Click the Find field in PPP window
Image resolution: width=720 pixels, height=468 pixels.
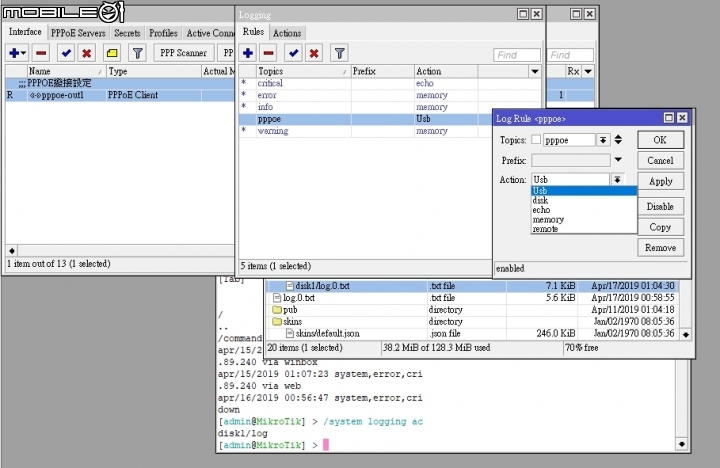pyautogui.click(x=570, y=55)
